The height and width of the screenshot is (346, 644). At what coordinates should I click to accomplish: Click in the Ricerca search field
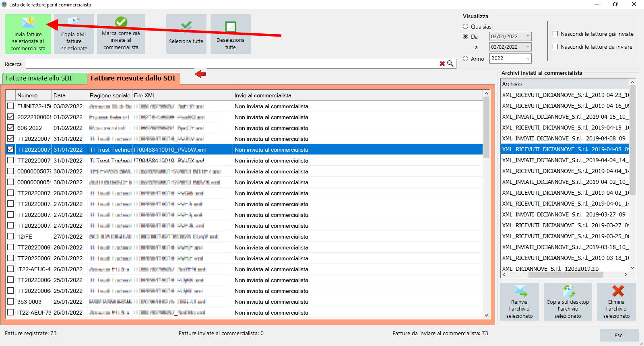232,64
